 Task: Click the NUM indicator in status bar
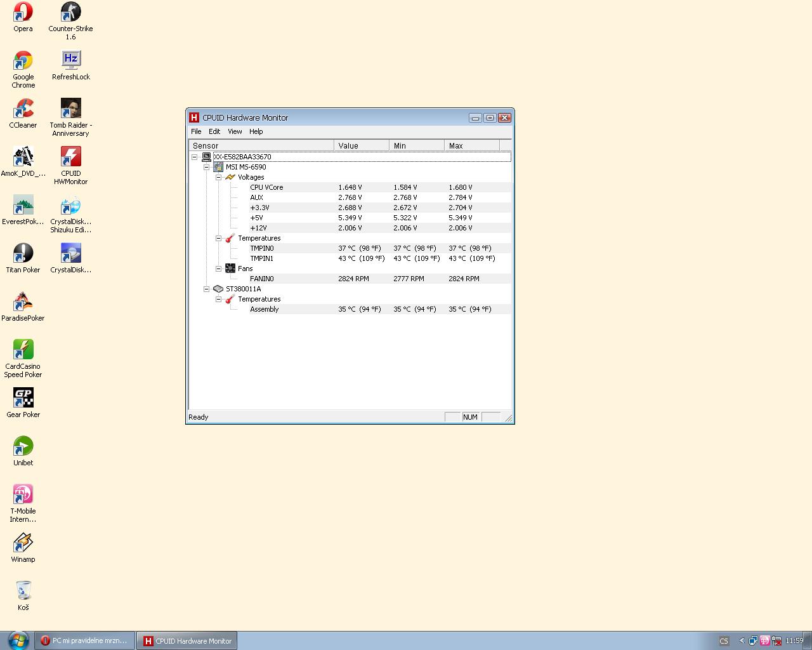[470, 417]
